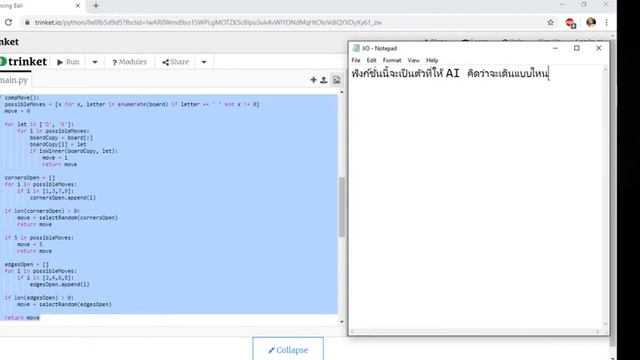Viewport: 640px width, 360px height.
Task: Maximize the Notepad window
Action: [x=577, y=48]
